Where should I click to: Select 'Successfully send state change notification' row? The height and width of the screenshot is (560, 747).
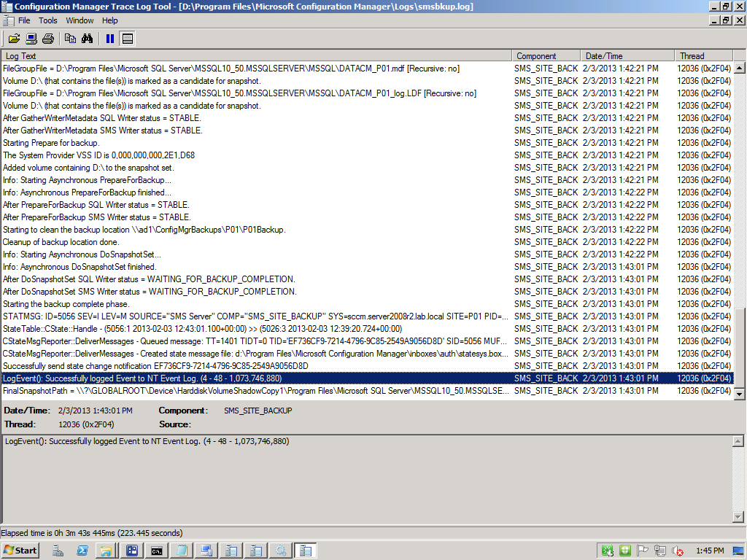[367, 366]
